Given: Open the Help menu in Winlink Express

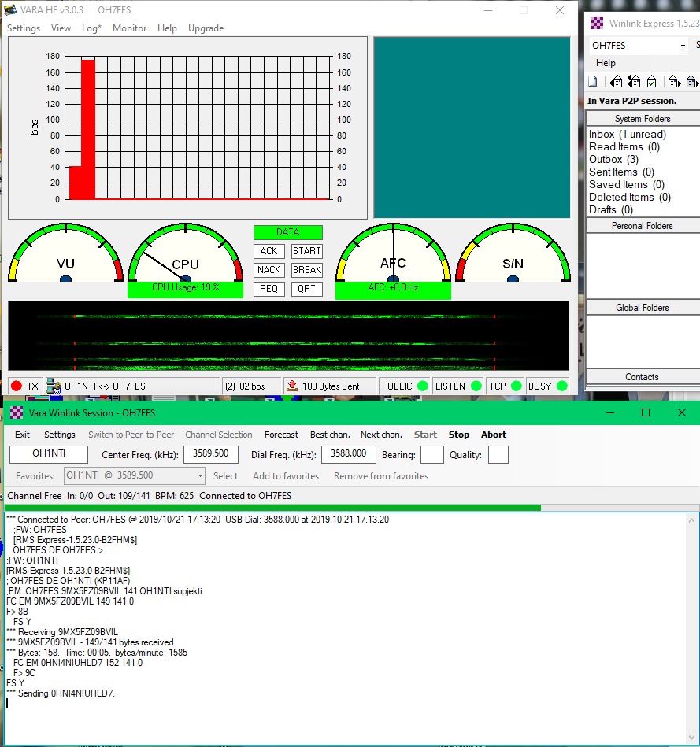Looking at the screenshot, I should pyautogui.click(x=606, y=63).
